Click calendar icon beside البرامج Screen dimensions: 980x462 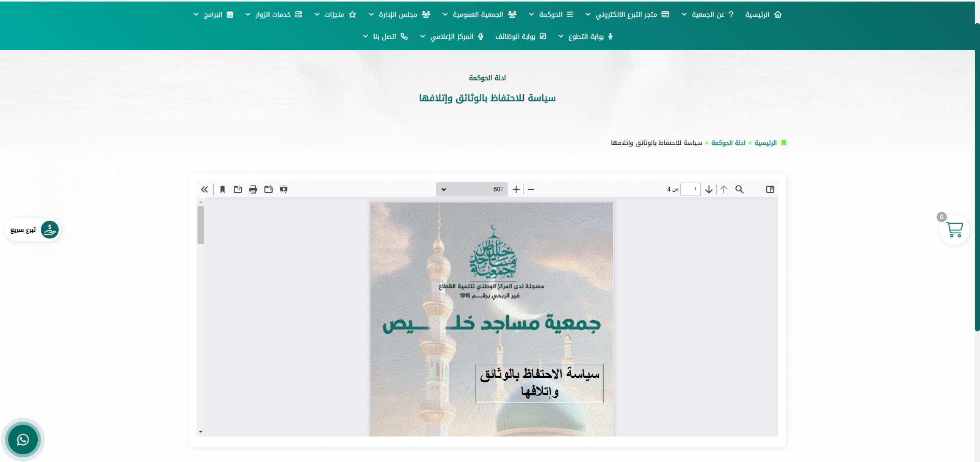(230, 15)
